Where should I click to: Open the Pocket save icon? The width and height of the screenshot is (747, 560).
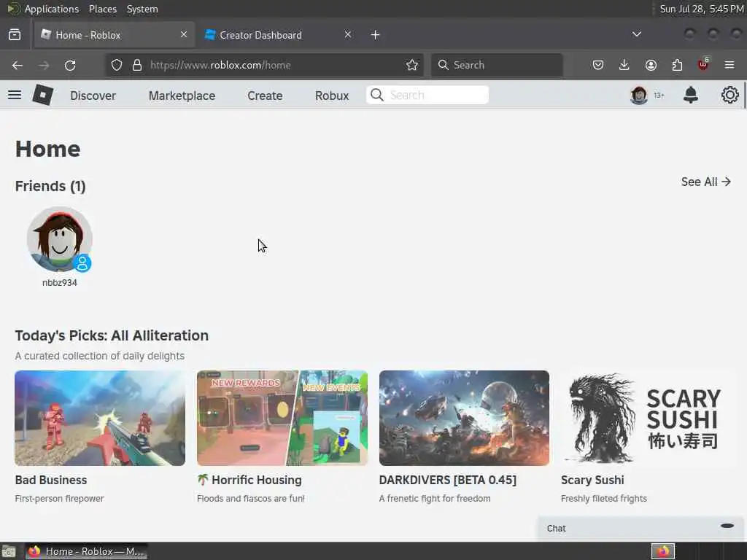click(598, 65)
